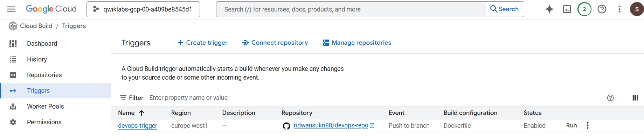Screen dimensions: 644x140
Task: Click the Build configuration column header
Action: 470,113
